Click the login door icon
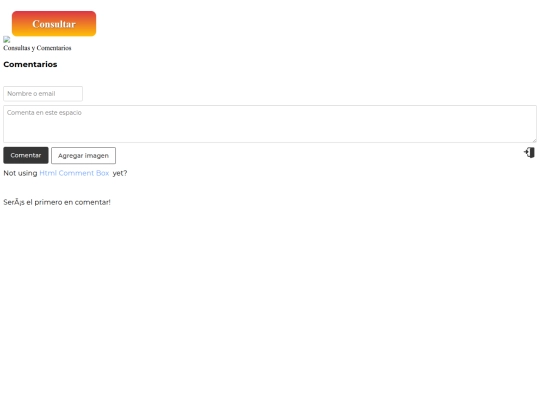 click(x=529, y=153)
